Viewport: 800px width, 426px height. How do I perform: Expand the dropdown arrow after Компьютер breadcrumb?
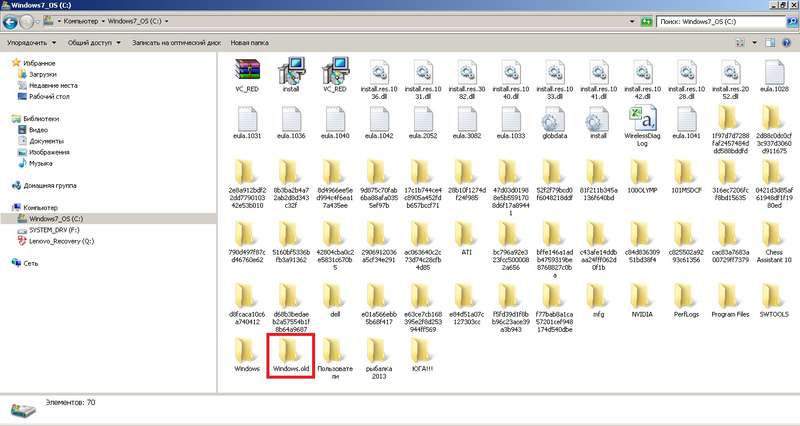click(x=103, y=21)
